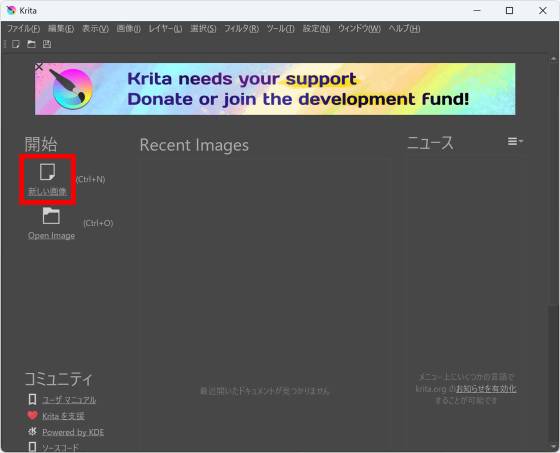Open the ニュース options hamburger menu
The image size is (560, 453).
point(515,141)
